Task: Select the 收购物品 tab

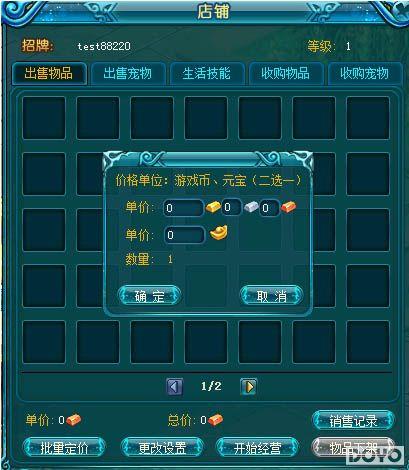Action: point(285,73)
